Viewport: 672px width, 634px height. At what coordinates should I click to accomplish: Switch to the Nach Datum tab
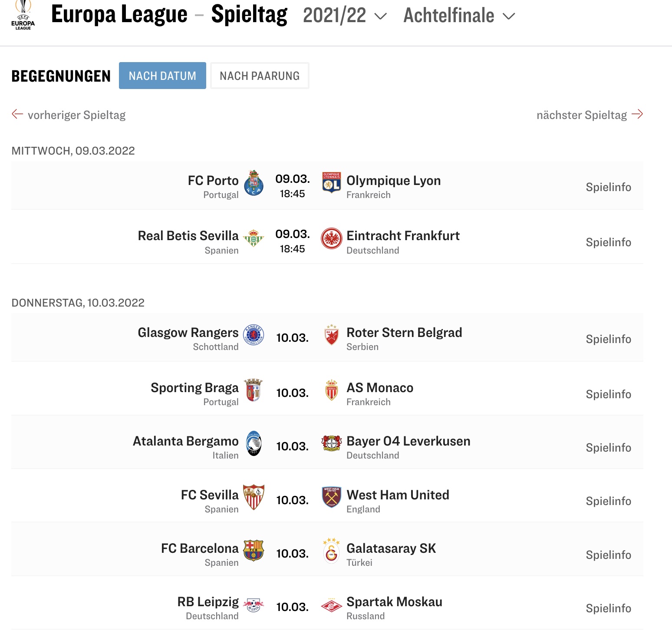pos(162,76)
